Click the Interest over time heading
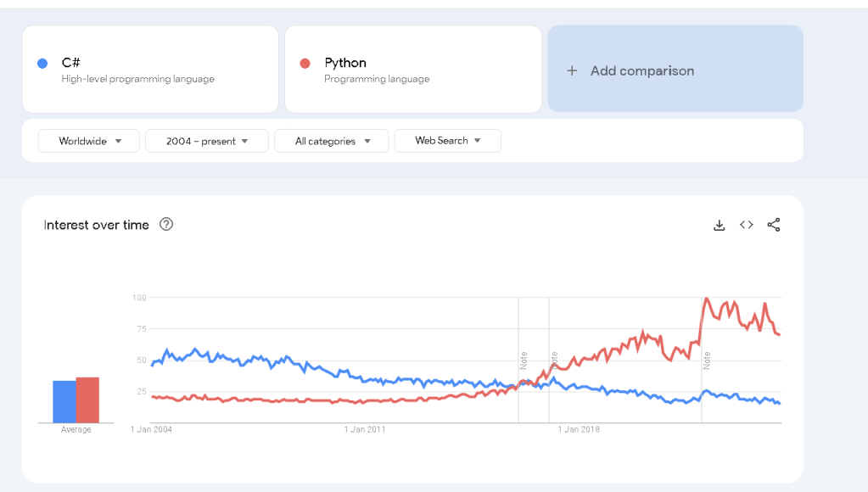 pos(97,225)
